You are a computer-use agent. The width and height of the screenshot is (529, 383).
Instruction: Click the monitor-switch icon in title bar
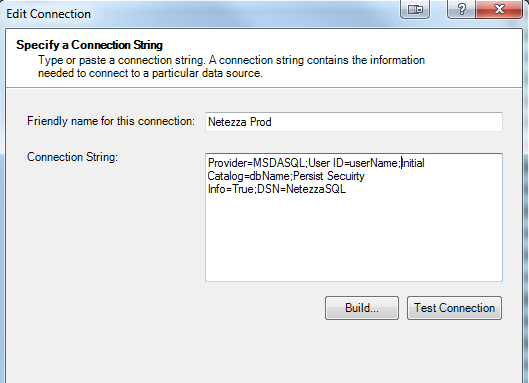point(415,9)
